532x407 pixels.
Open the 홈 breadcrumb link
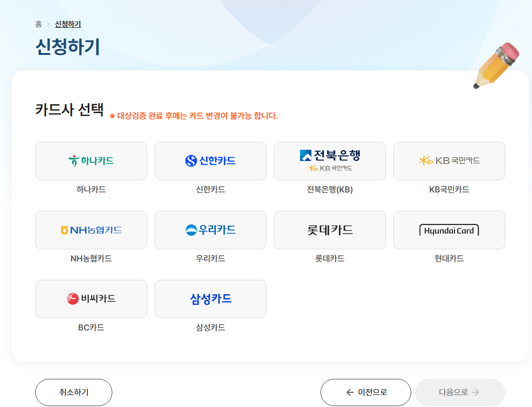click(x=39, y=24)
